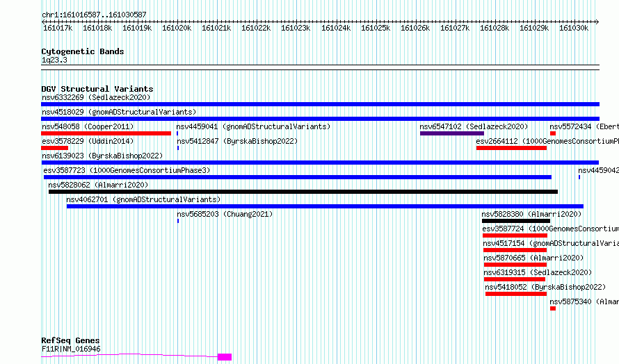
Task: Click the purple nsv6547102 variant bar
Action: tap(452, 133)
